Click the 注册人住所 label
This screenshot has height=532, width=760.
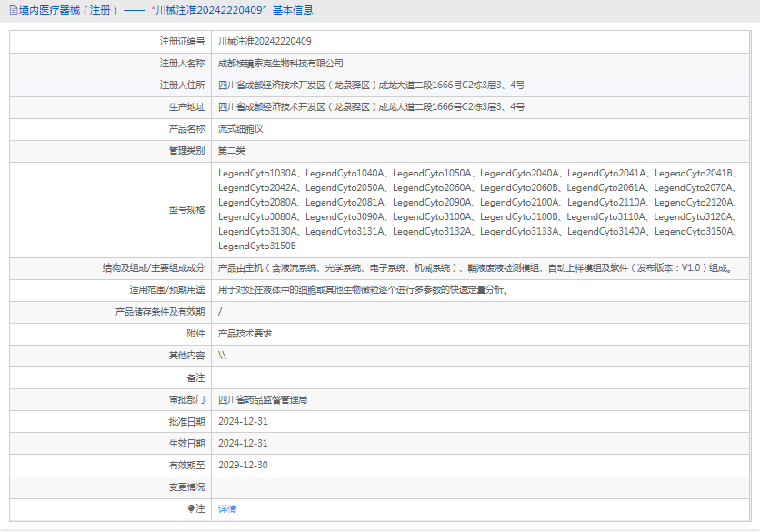point(182,85)
